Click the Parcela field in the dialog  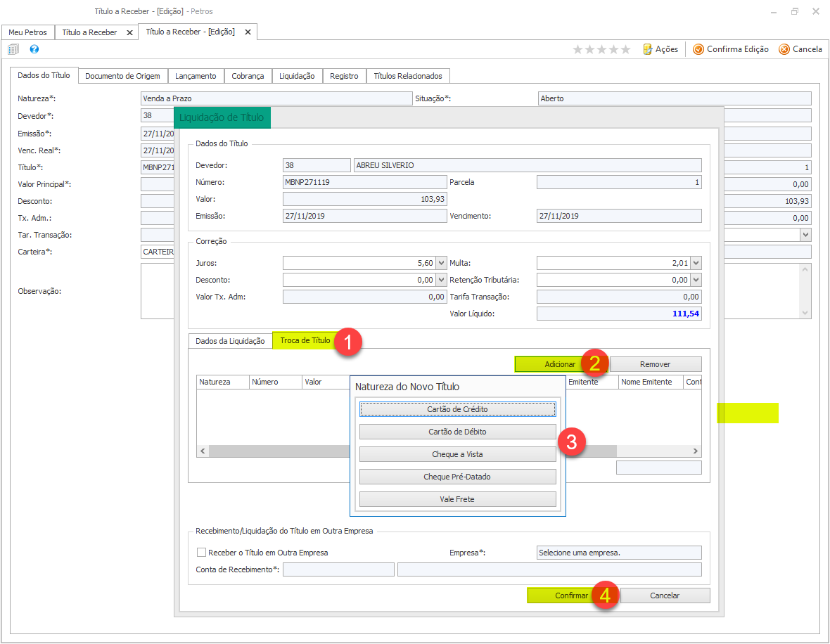coord(619,182)
